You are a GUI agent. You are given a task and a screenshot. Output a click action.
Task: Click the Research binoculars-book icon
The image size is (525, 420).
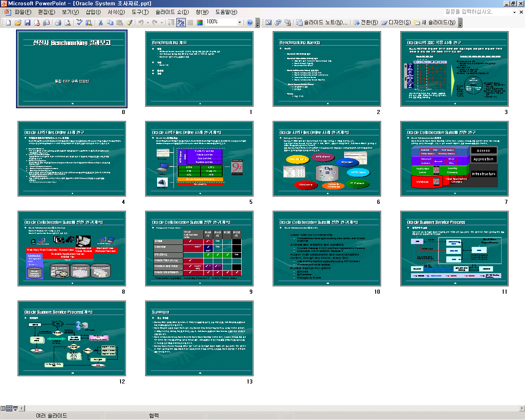click(x=89, y=23)
